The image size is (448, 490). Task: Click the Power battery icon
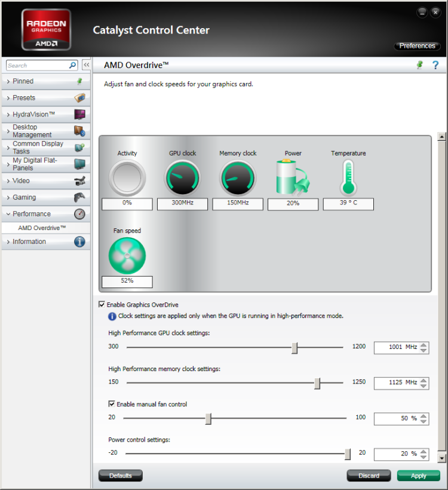click(x=292, y=177)
